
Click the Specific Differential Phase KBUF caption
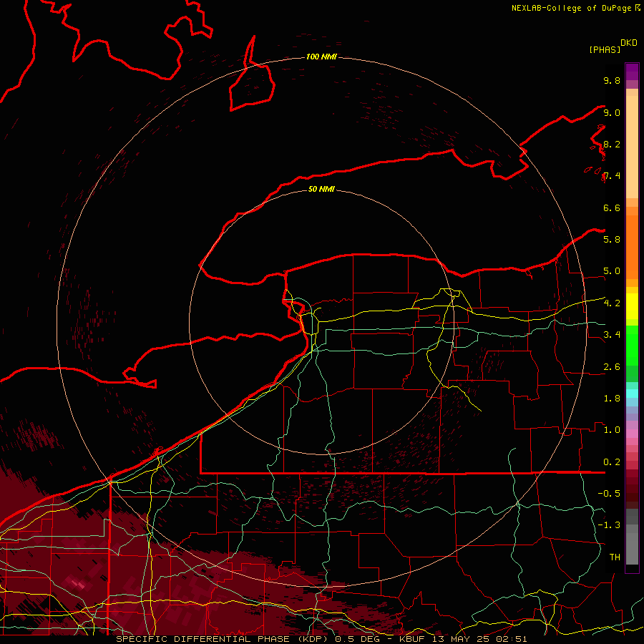(x=321, y=639)
